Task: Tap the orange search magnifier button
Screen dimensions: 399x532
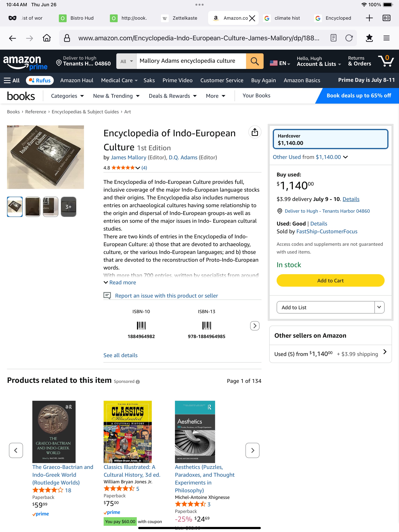Action: [x=255, y=61]
